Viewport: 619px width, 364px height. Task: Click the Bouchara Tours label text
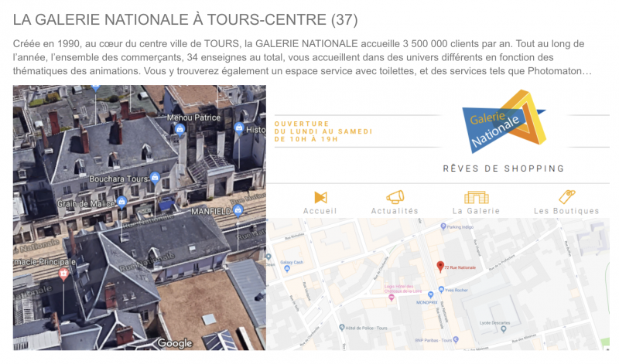tap(118, 179)
